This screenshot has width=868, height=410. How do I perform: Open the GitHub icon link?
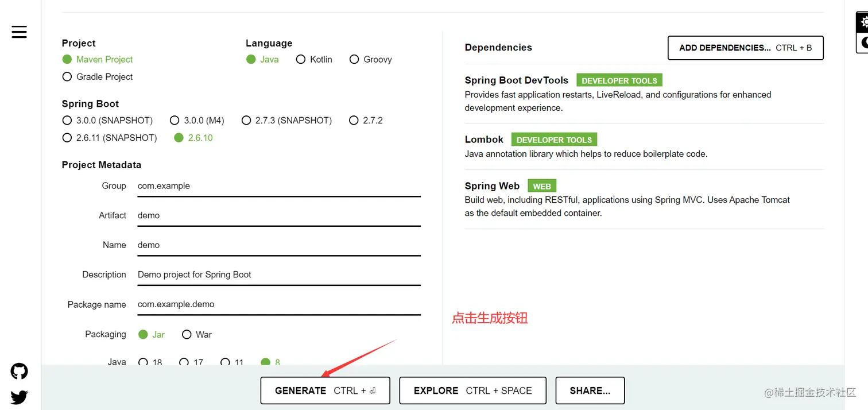coord(19,372)
